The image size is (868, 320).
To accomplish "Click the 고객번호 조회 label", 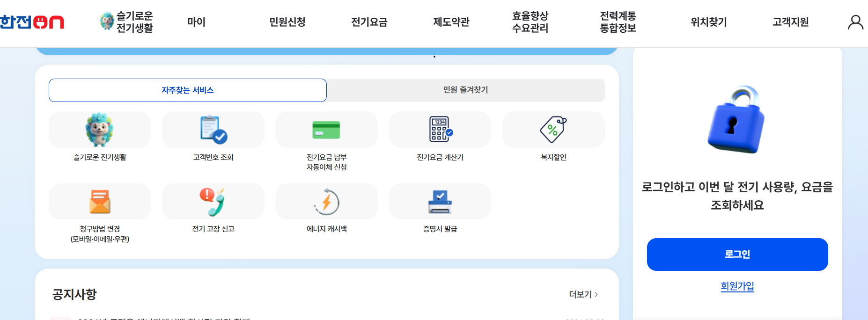I will click(x=213, y=157).
